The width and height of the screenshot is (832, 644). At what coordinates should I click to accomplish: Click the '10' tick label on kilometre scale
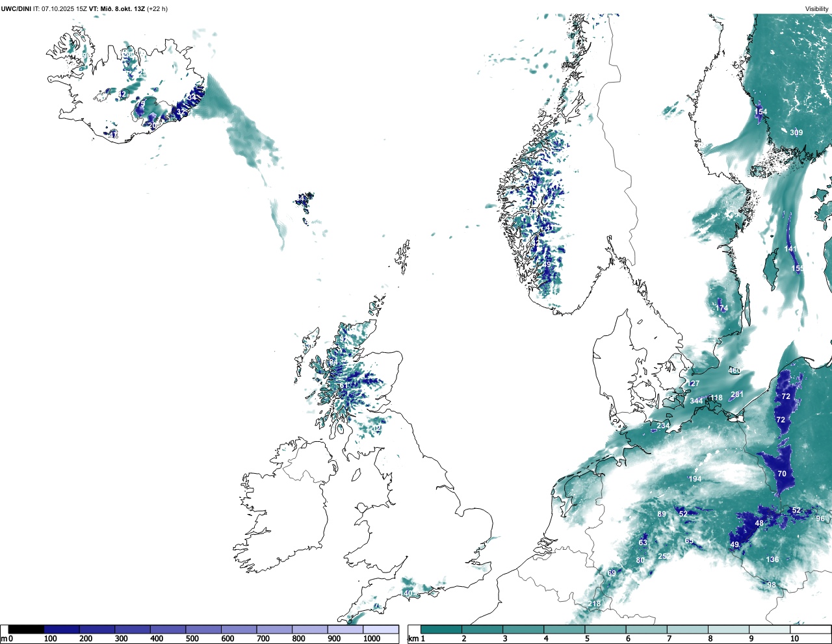(x=794, y=639)
